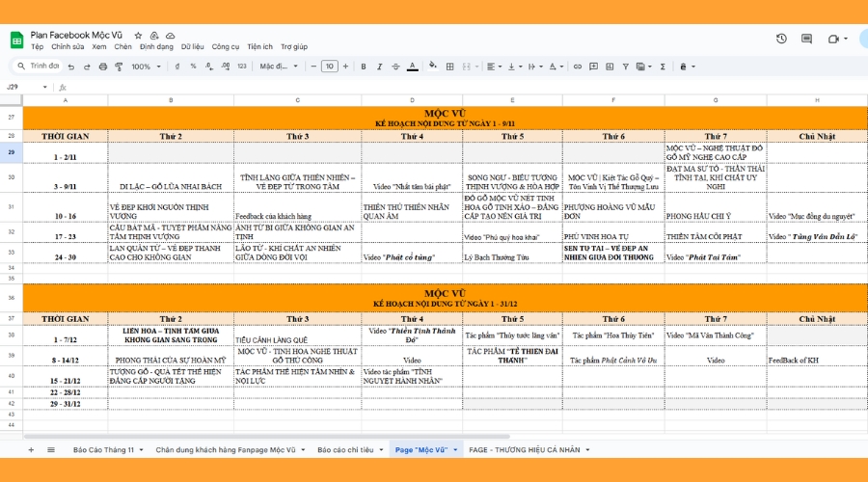Image resolution: width=868 pixels, height=482 pixels.
Task: Print the spreadsheet using printer icon
Action: 101,67
